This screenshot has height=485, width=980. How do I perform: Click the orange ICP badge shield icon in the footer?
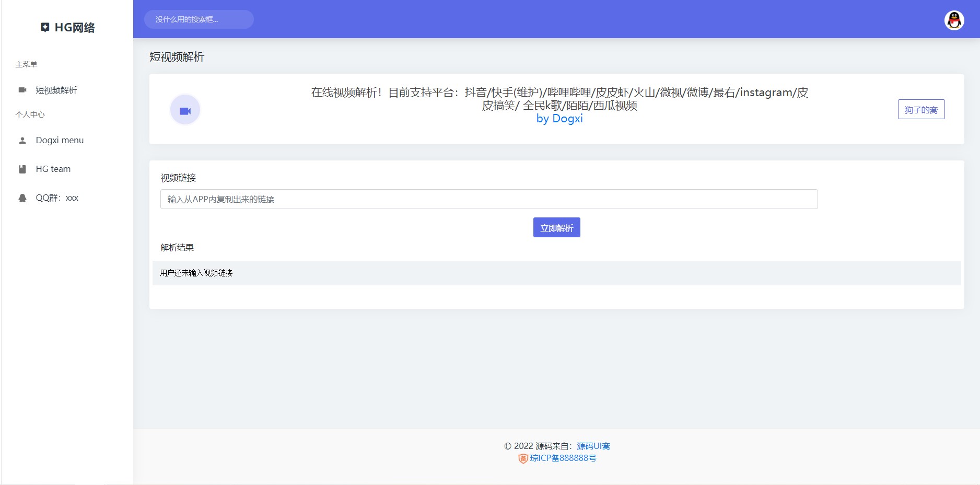point(522,458)
